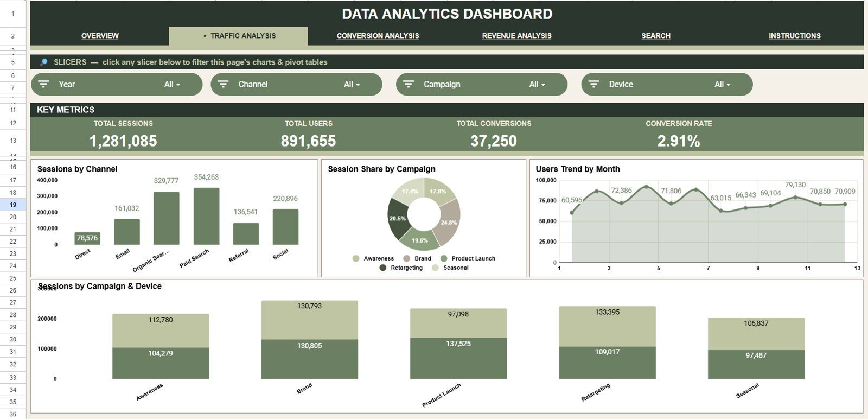Click the magnifier icon beside SLICERS
This screenshot has width=868, height=419.
click(43, 62)
